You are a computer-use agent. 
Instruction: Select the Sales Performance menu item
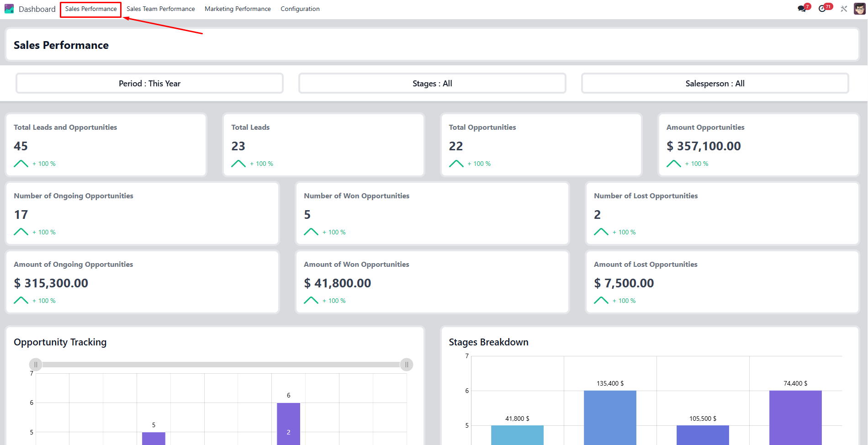tap(91, 9)
